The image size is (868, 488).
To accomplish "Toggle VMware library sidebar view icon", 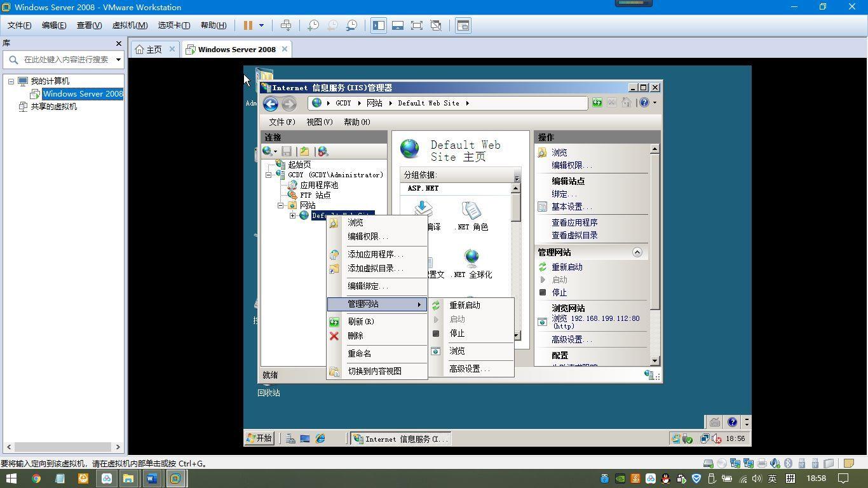I will pos(379,25).
